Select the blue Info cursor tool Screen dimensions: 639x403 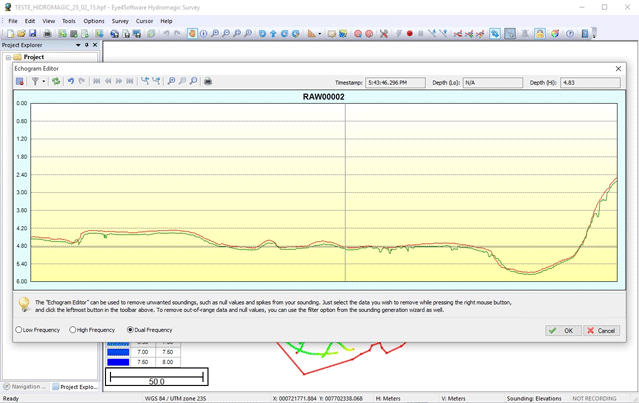203,34
